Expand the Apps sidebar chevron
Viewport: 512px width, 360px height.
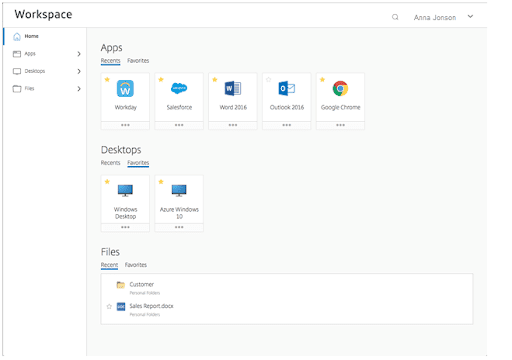(79, 54)
